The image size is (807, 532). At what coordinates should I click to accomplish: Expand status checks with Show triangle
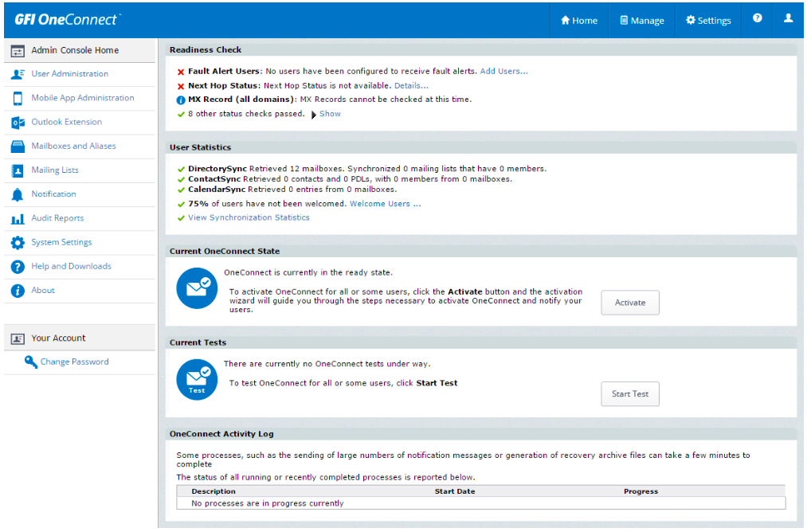(x=313, y=115)
